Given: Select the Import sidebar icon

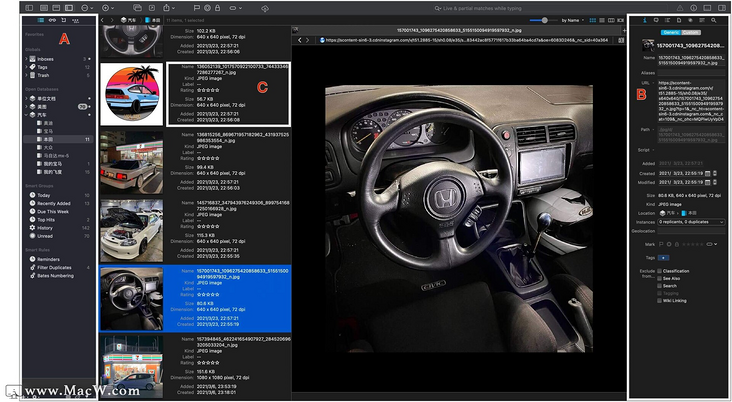Looking at the screenshot, I should [63, 21].
